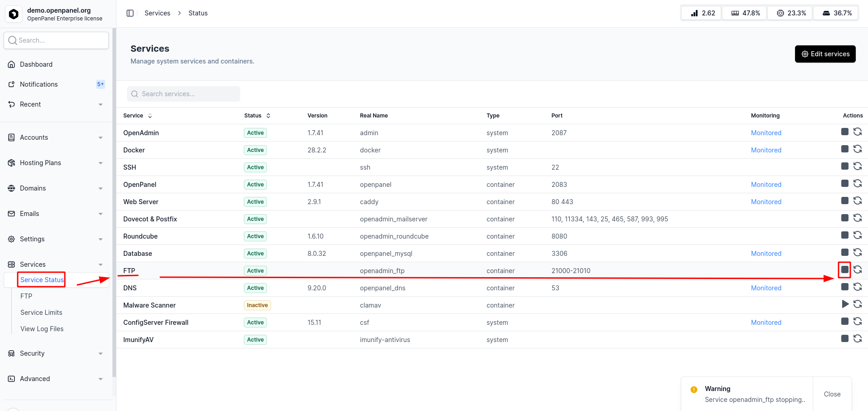Stop the ImunifyAV service

(x=845, y=338)
